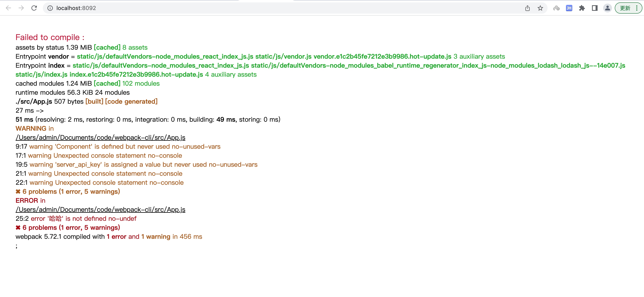Click the 'Failed to compile' heading
The width and height of the screenshot is (644, 297).
tap(50, 37)
